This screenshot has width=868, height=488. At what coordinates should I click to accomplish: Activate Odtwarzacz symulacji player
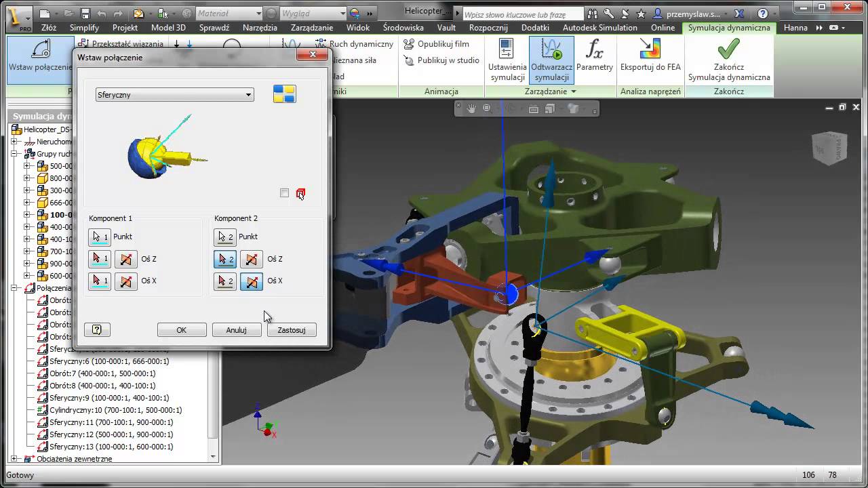pyautogui.click(x=551, y=60)
